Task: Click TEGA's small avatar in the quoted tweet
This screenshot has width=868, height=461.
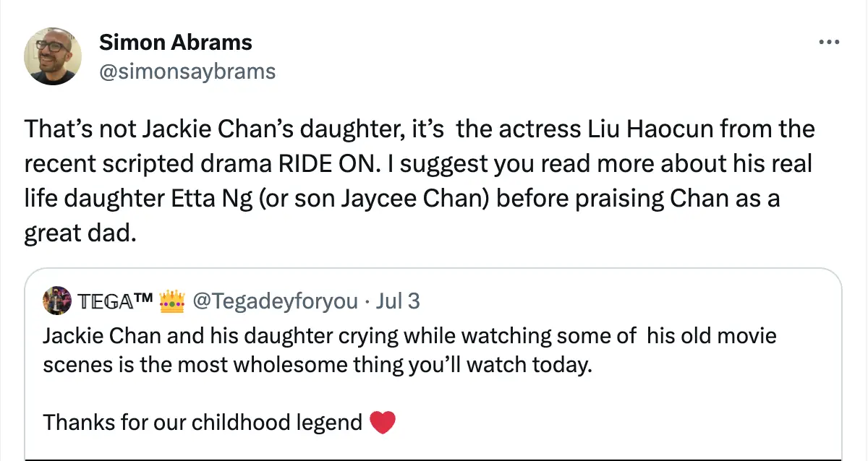Action: (x=56, y=301)
